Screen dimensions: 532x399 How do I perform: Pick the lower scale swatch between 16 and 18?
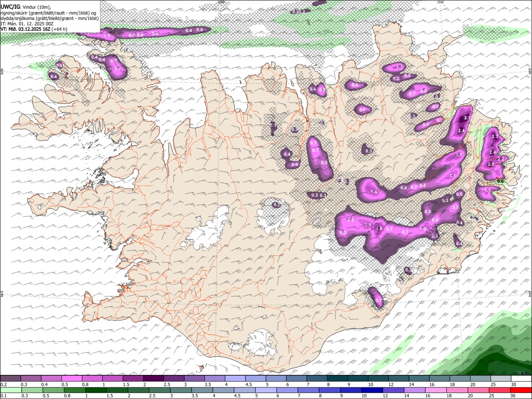click(x=436, y=390)
